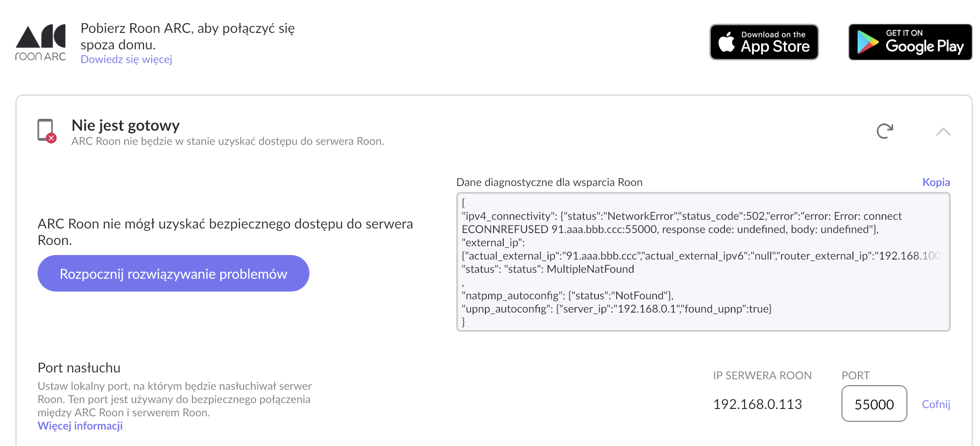
Task: Open the Download on the App Store badge
Action: click(x=764, y=42)
